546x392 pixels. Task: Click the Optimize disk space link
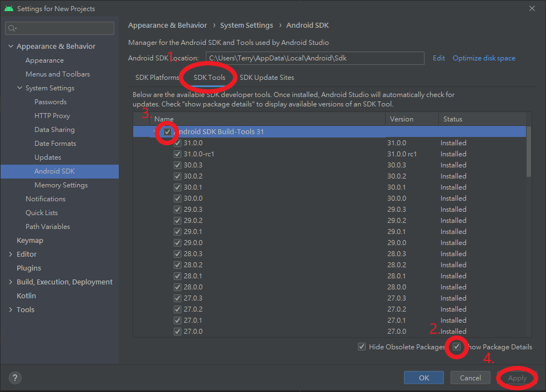tap(484, 58)
